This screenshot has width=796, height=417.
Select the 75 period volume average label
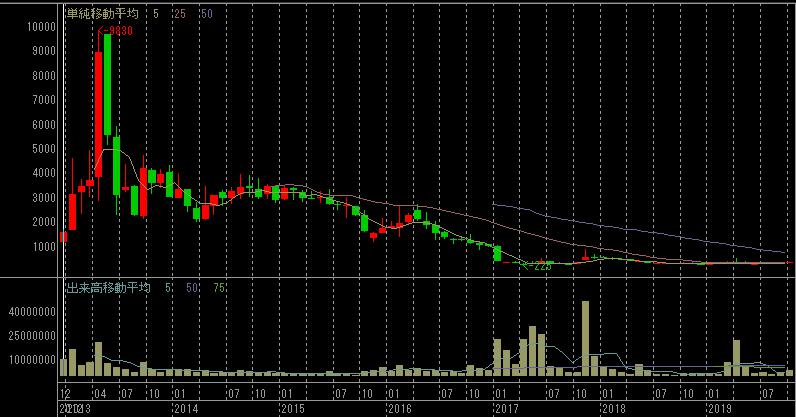(x=219, y=288)
